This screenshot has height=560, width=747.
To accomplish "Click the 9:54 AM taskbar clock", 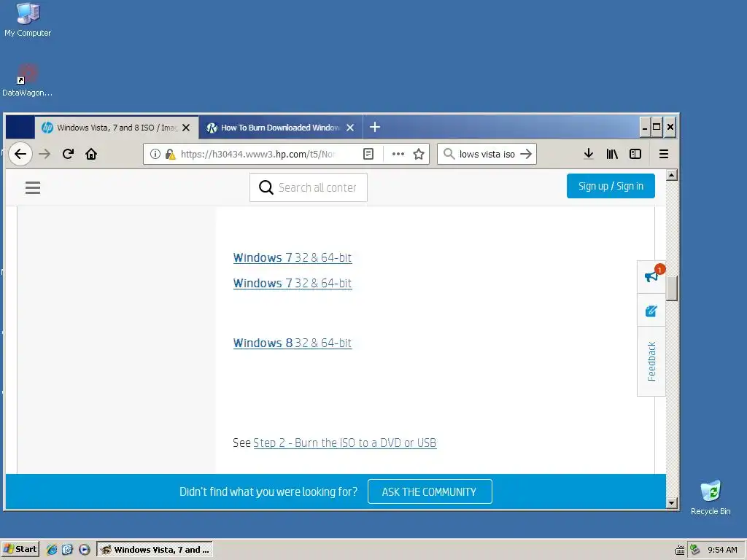I will [x=722, y=550].
